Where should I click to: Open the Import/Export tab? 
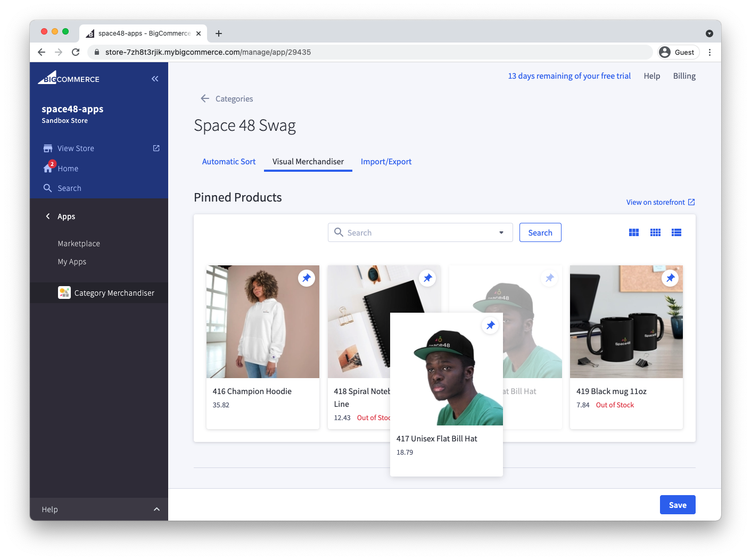(386, 162)
